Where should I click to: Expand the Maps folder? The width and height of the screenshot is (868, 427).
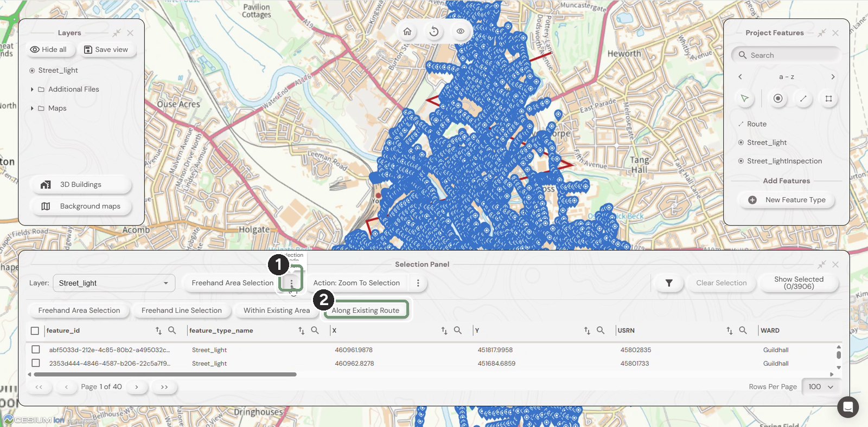(x=32, y=108)
